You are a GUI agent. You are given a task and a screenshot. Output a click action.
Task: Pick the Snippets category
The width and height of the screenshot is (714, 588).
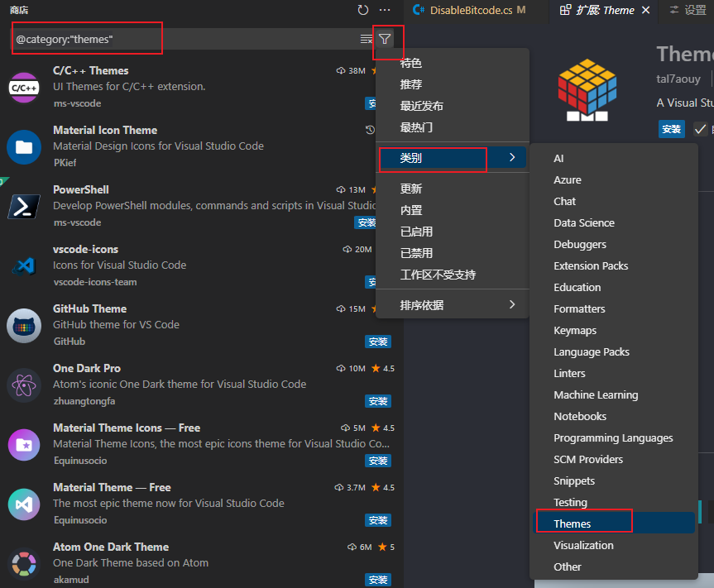pyautogui.click(x=614, y=481)
